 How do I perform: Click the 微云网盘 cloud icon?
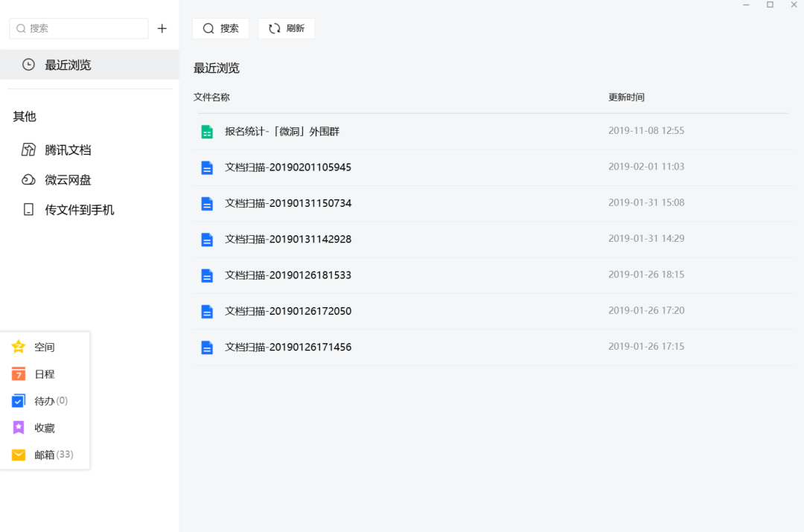(29, 180)
